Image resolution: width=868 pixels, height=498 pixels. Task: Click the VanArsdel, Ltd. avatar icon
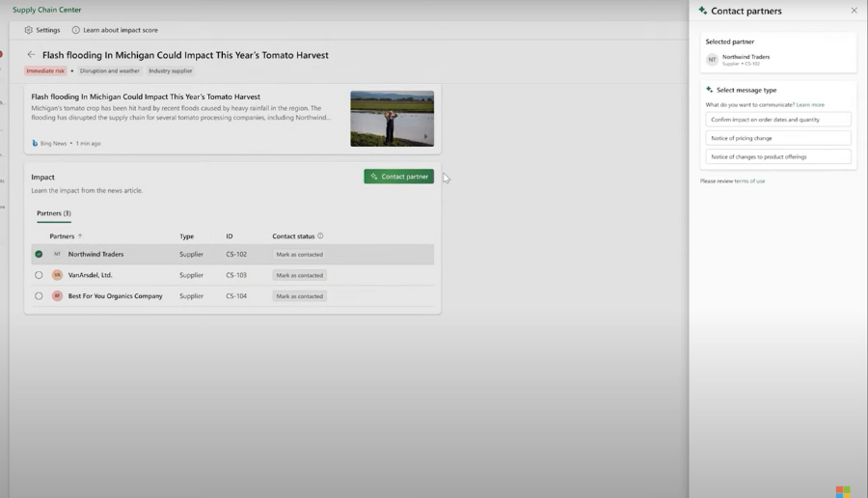[x=57, y=275]
